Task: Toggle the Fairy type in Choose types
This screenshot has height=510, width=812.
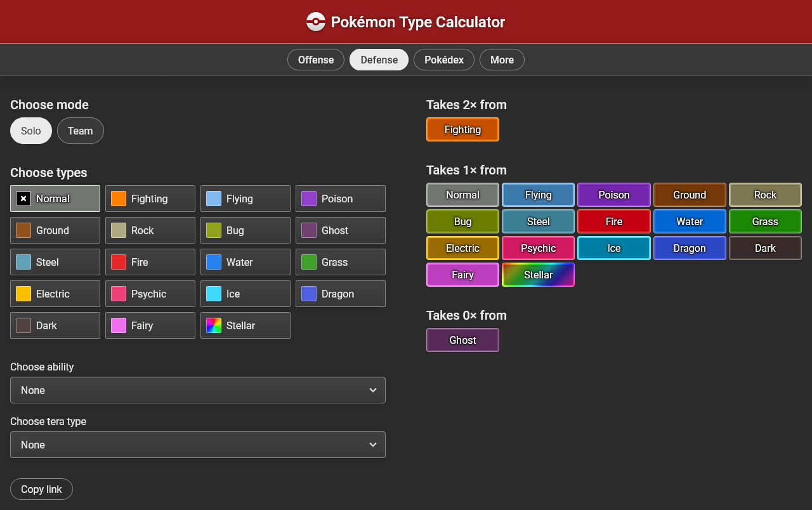Action: click(150, 325)
